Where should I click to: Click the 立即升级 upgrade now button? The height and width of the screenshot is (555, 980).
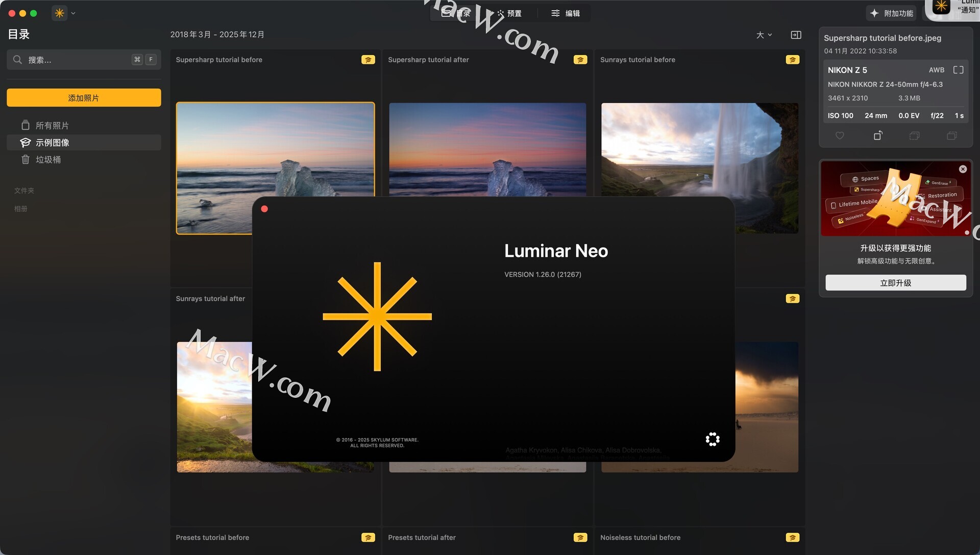[x=895, y=283]
